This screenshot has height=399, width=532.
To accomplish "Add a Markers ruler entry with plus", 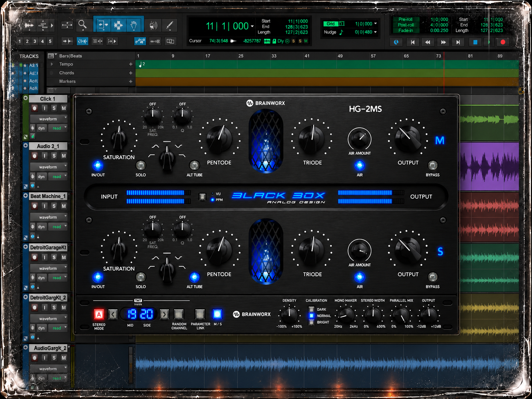I will (x=130, y=81).
